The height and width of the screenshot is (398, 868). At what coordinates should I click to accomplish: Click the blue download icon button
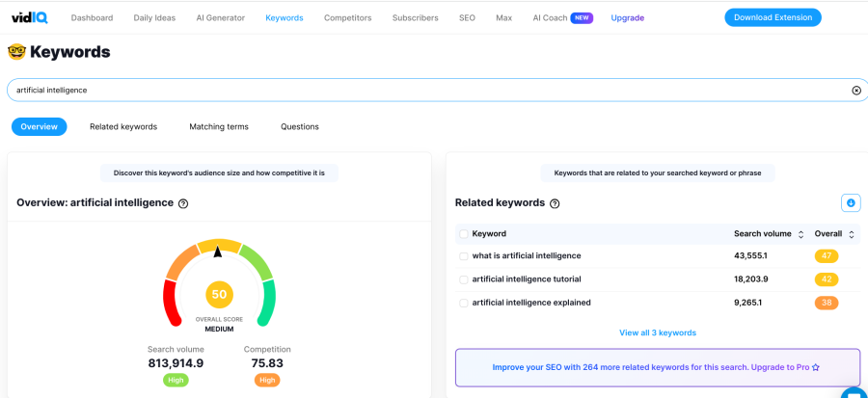pos(851,202)
